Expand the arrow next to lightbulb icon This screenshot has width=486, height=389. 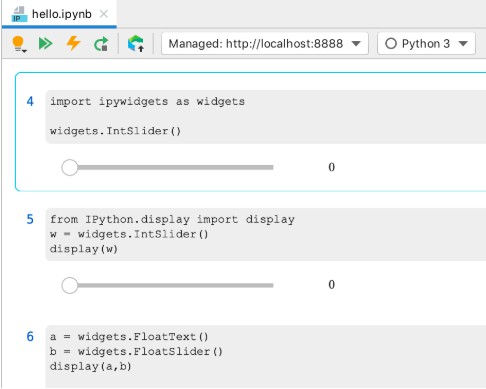click(24, 51)
